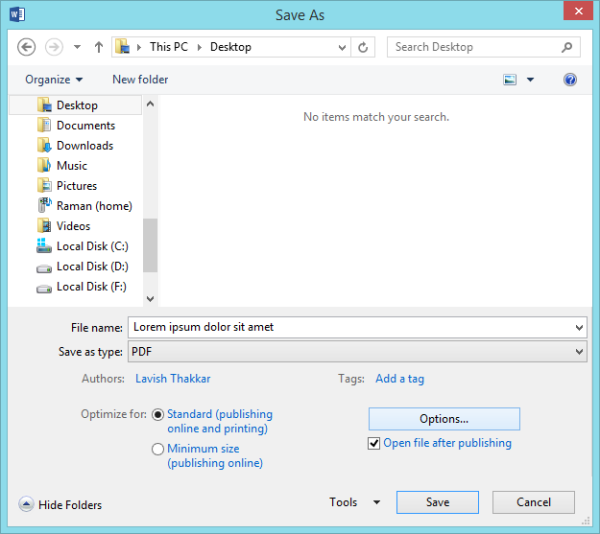The image size is (600, 534).
Task: Click the Local Disk (F:) drive icon
Action: 44,288
